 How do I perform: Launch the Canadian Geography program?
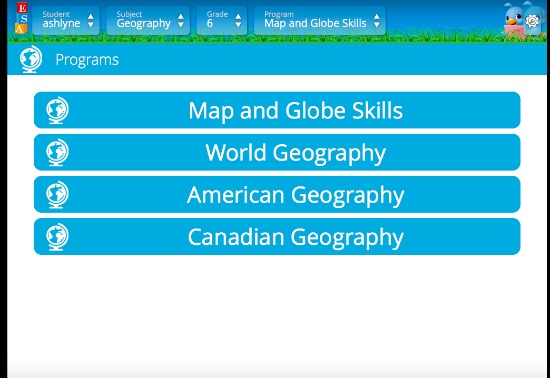277,237
